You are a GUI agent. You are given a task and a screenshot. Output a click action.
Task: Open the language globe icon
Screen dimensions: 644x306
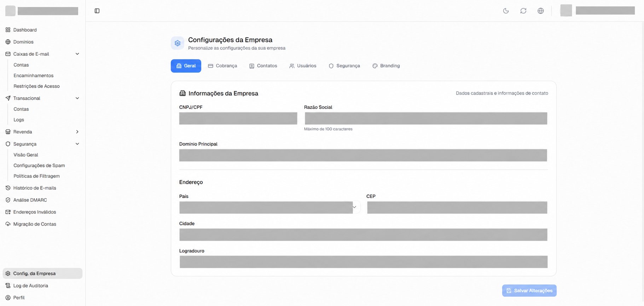tap(540, 11)
